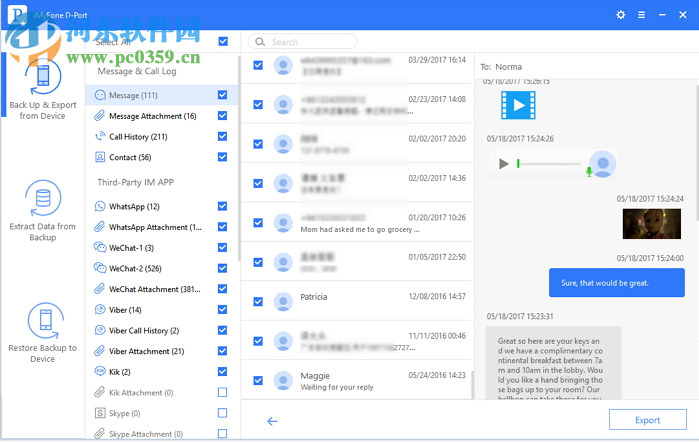Open the Patricia conversation
Viewport: 699px width, 444px height.
tap(357, 301)
